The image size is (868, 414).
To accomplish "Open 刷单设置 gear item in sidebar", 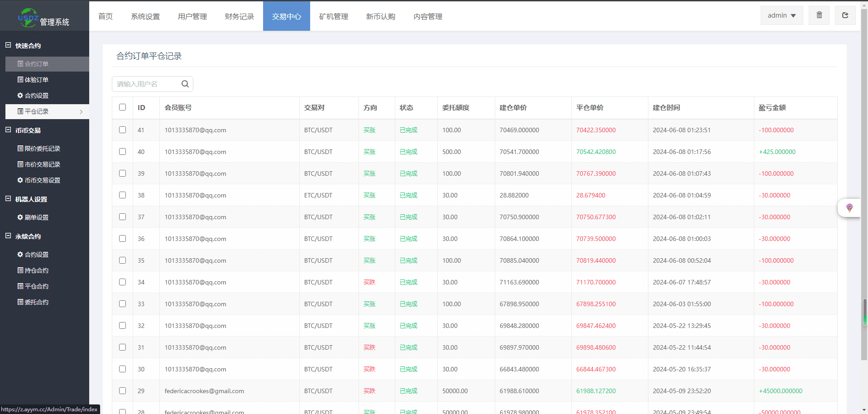I will click(33, 217).
